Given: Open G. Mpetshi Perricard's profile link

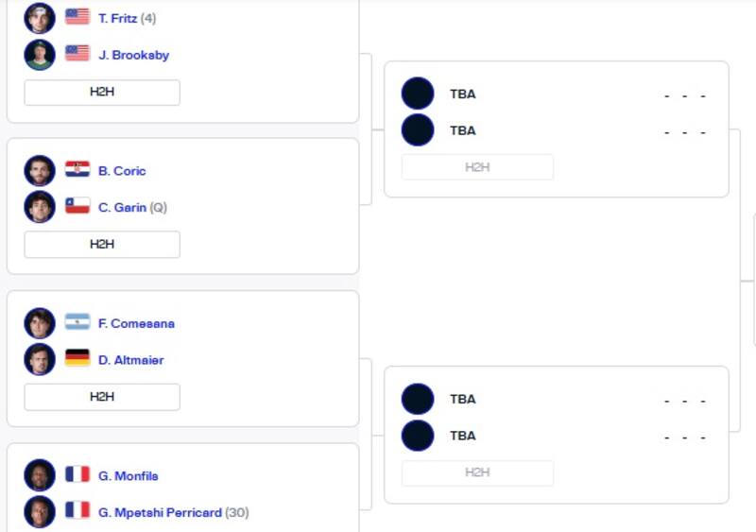Looking at the screenshot, I should [x=160, y=513].
